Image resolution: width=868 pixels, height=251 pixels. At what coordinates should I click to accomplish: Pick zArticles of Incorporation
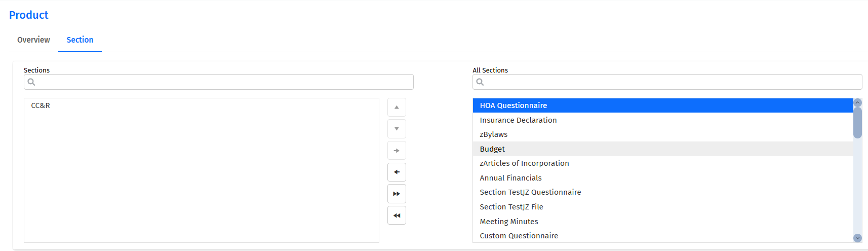pyautogui.click(x=663, y=163)
